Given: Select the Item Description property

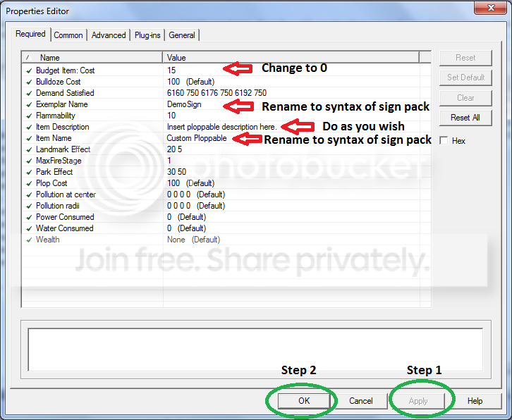Looking at the screenshot, I should (62, 127).
